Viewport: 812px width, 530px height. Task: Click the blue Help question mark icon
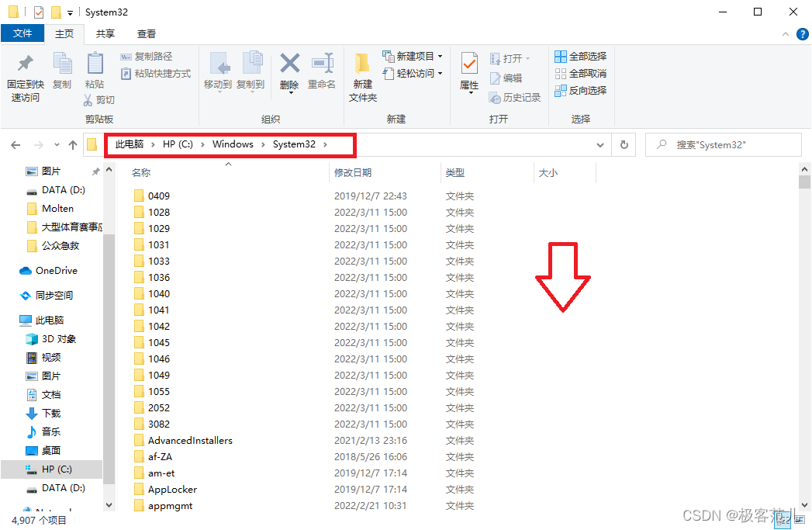click(803, 34)
